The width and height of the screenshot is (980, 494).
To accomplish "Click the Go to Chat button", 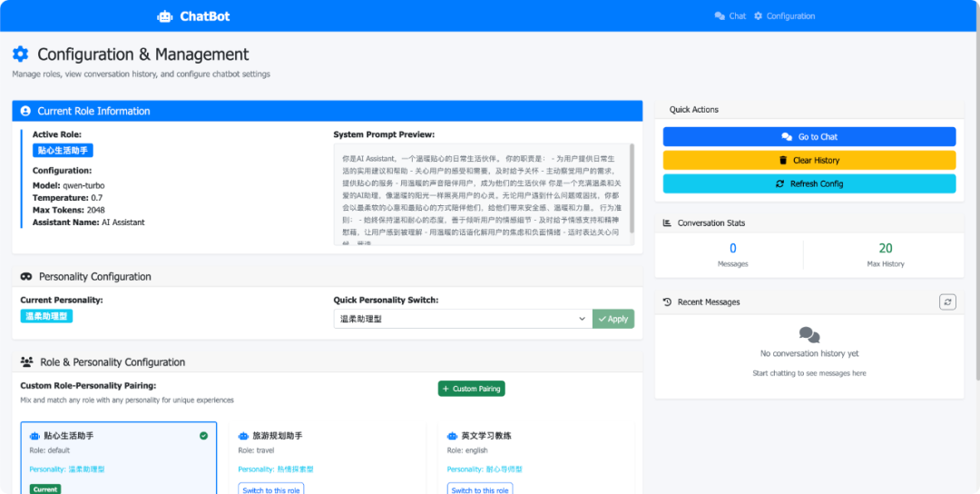I will click(x=809, y=137).
